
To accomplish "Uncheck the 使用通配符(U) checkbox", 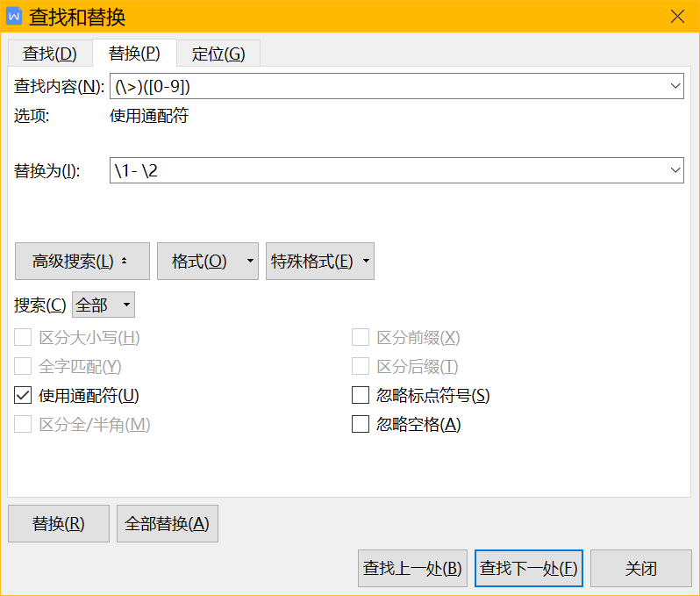I will 23,396.
